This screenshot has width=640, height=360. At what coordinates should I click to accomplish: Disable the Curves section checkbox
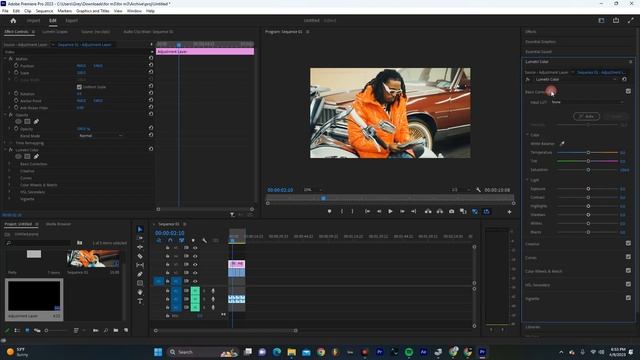[x=628, y=257]
